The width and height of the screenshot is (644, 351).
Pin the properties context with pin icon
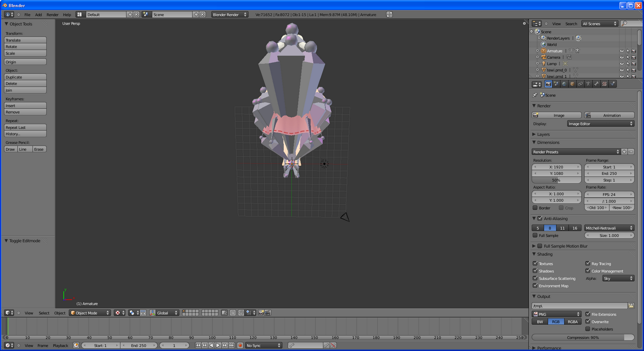535,95
